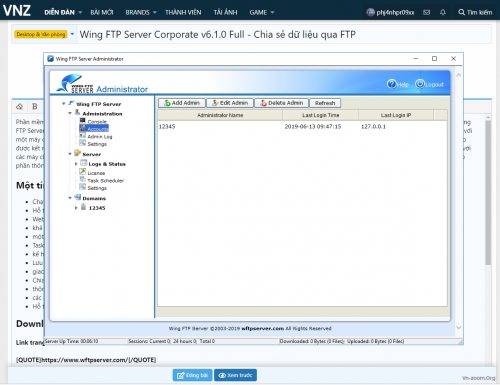Sort by Administrator Name column header
Viewport: 500px width, 385px height.
220,115
